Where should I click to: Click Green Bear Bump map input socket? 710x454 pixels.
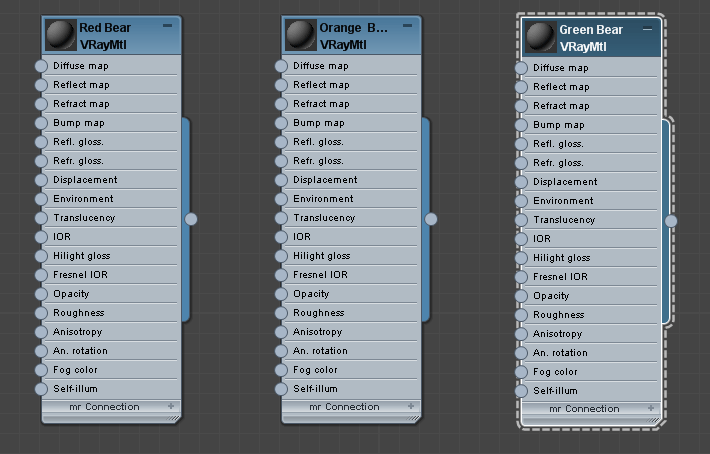coord(521,125)
